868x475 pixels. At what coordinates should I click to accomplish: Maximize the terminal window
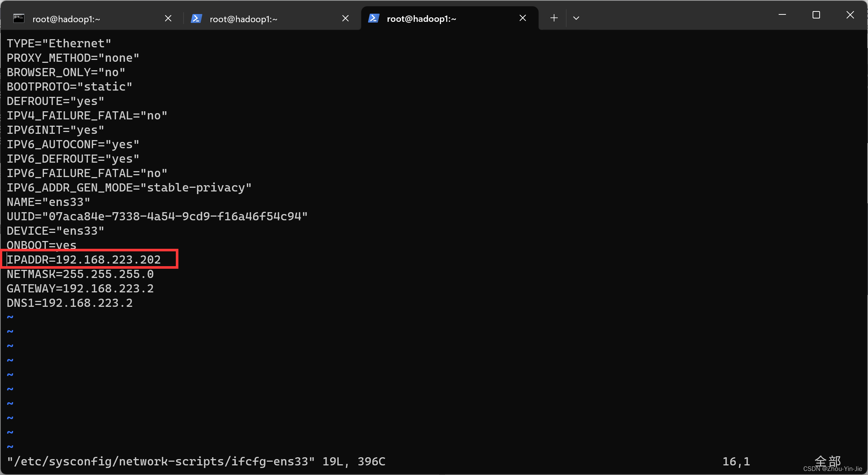pyautogui.click(x=816, y=15)
